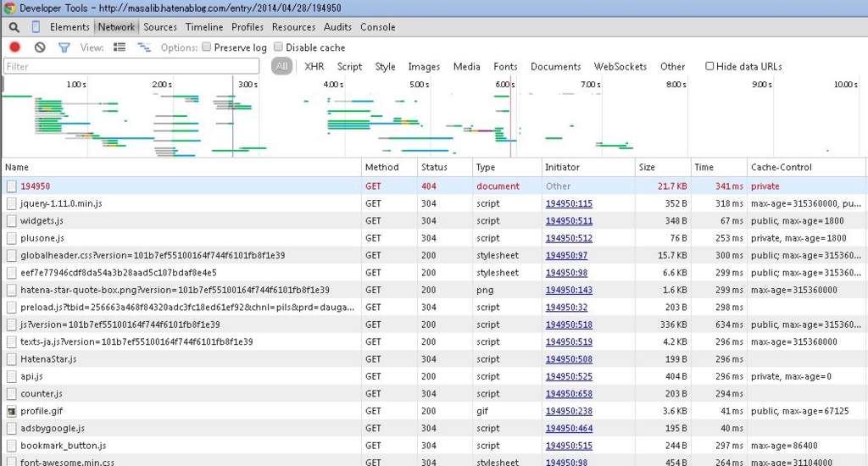Sort by the Name column header
The image size is (868, 466).
181,167
